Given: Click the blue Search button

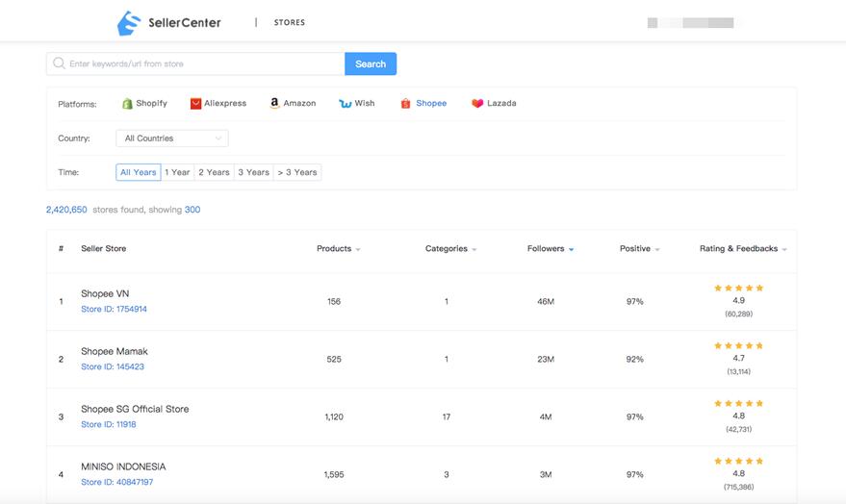Looking at the screenshot, I should (371, 63).
